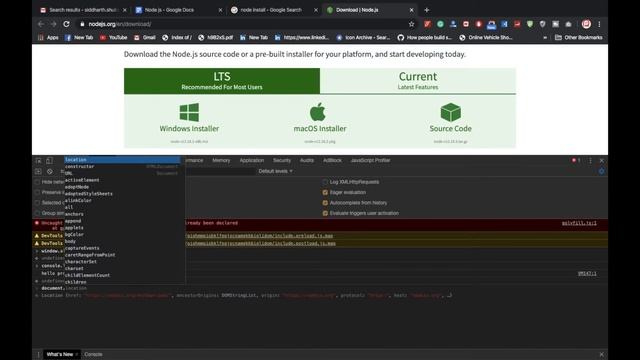The height and width of the screenshot is (360, 640).
Task: Focus the address bar showing nodejs.org
Action: click(245, 24)
